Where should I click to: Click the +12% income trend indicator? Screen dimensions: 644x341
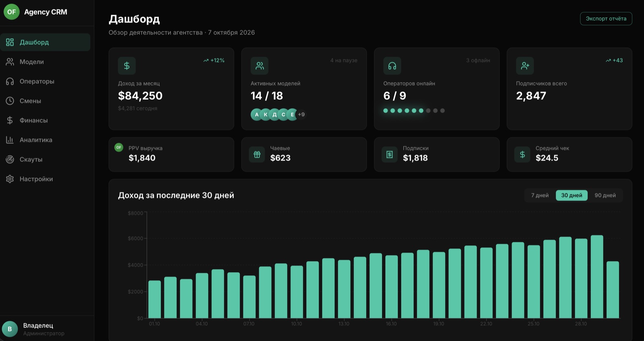click(x=214, y=60)
